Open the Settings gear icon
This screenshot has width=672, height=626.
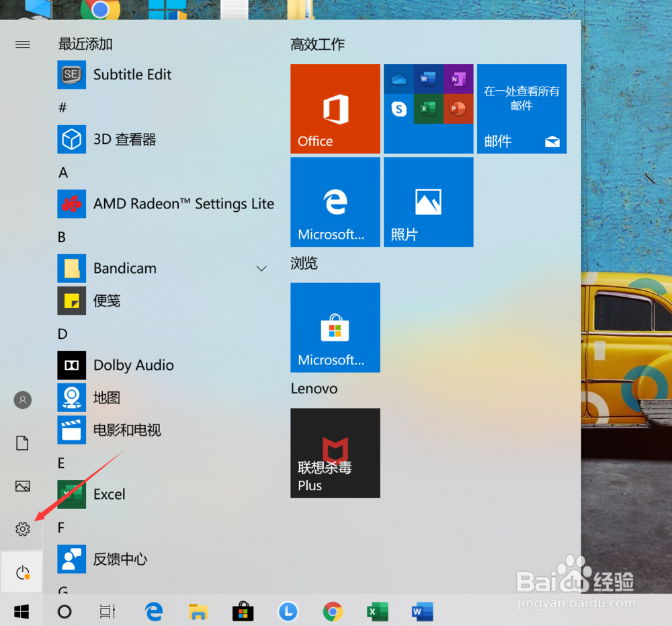tap(22, 529)
